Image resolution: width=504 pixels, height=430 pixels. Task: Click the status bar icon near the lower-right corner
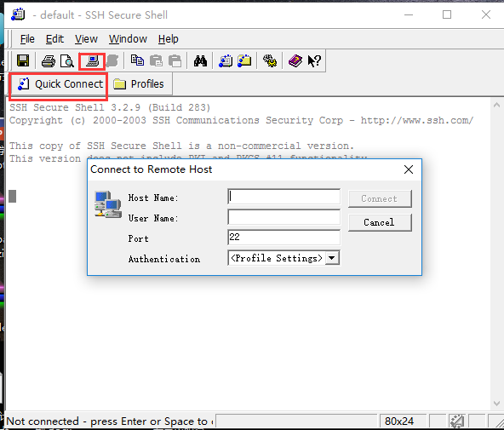pos(456,421)
